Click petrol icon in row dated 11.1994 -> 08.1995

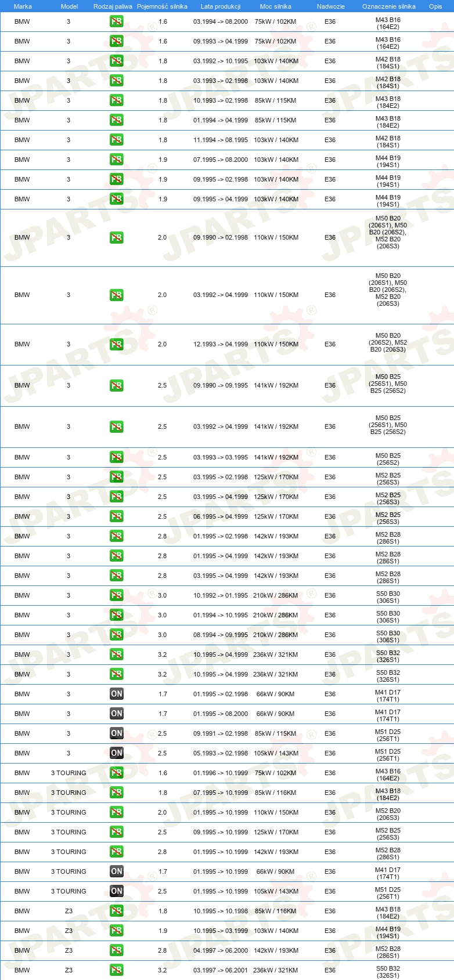pos(117,140)
